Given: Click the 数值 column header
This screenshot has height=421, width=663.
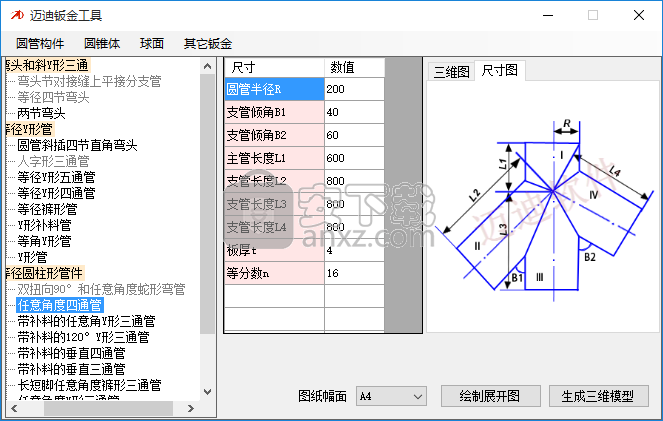Looking at the screenshot, I should click(x=354, y=68).
